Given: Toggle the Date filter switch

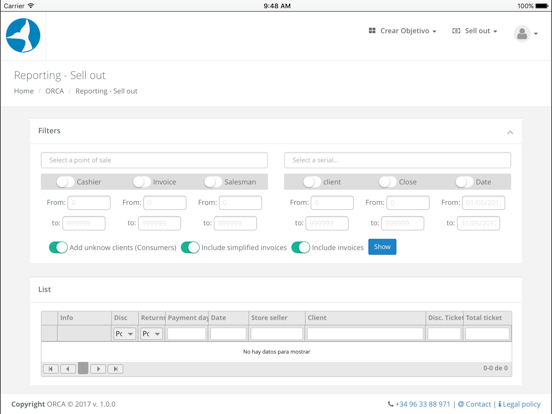Looking at the screenshot, I should [464, 182].
